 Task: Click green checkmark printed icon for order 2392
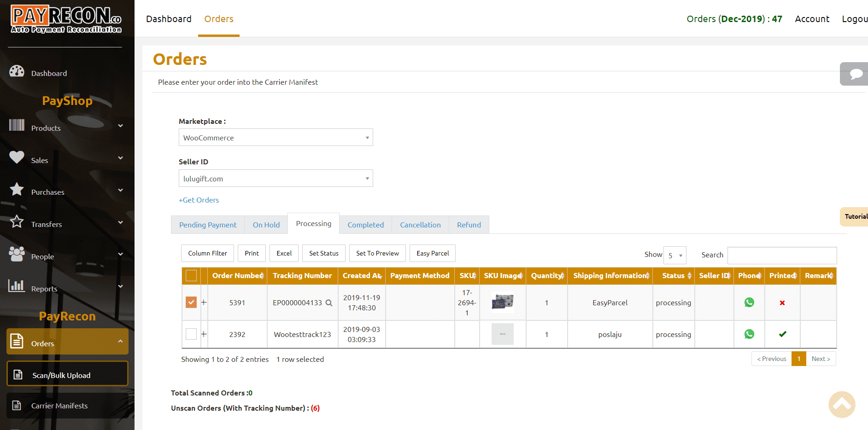(x=782, y=334)
